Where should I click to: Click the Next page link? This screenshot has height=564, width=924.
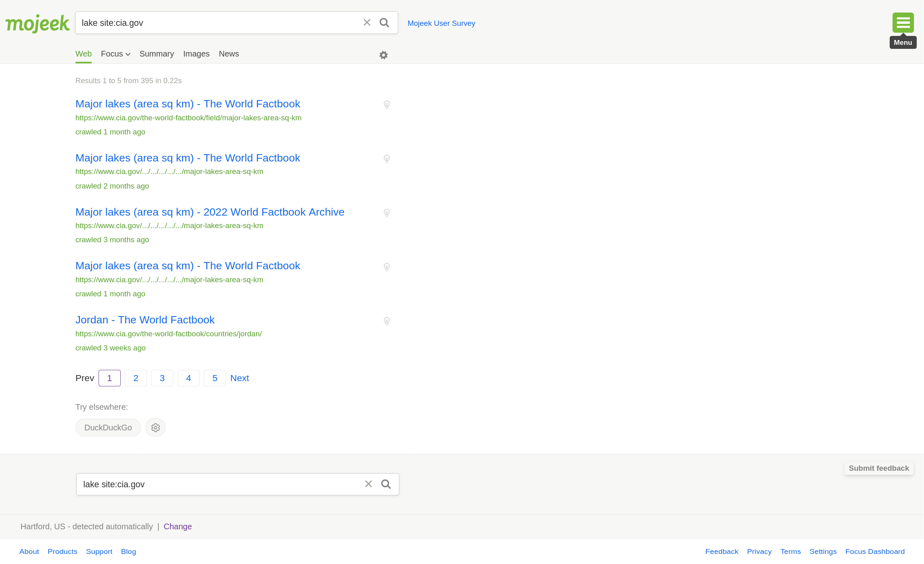tap(239, 378)
